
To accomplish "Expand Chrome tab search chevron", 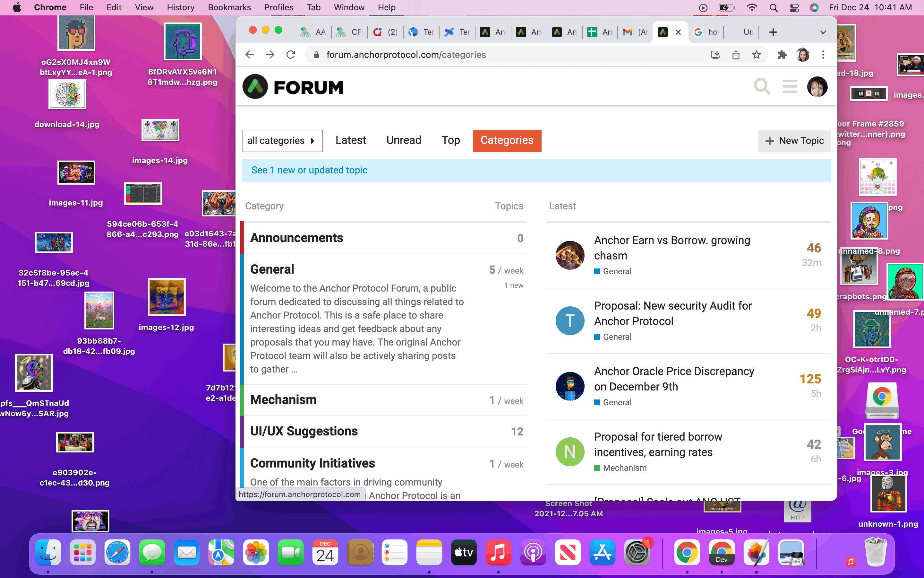I will click(x=823, y=32).
